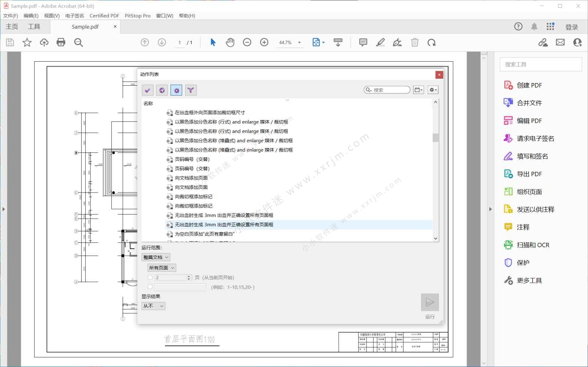Collapse the right tools pane arrow
Image resolution: width=588 pixels, height=367 pixels.
pos(490,209)
